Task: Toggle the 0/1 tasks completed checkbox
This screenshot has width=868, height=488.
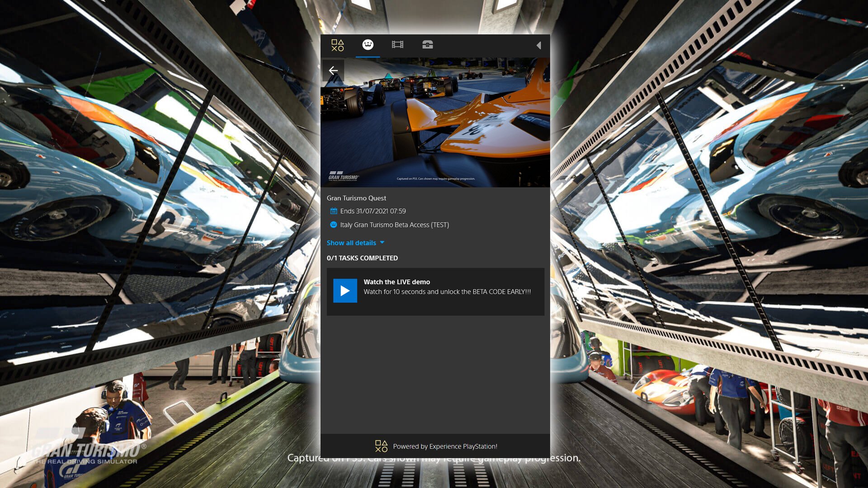Action: 345,291
